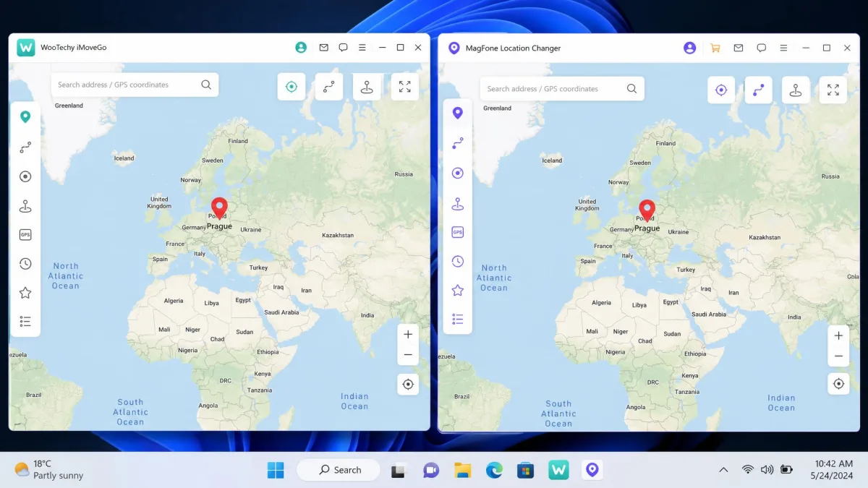Click the Prague pin on iMoveGo map
Viewport: 868px width, 488px height.
(219, 209)
